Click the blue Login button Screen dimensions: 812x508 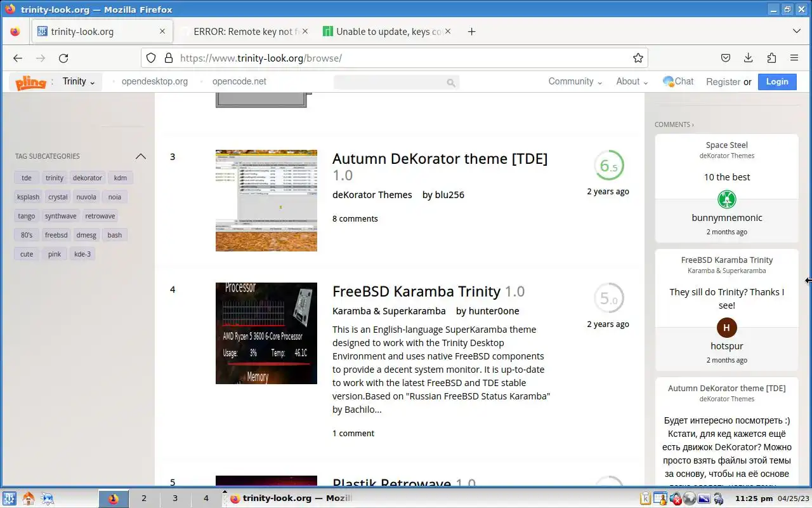(x=777, y=81)
